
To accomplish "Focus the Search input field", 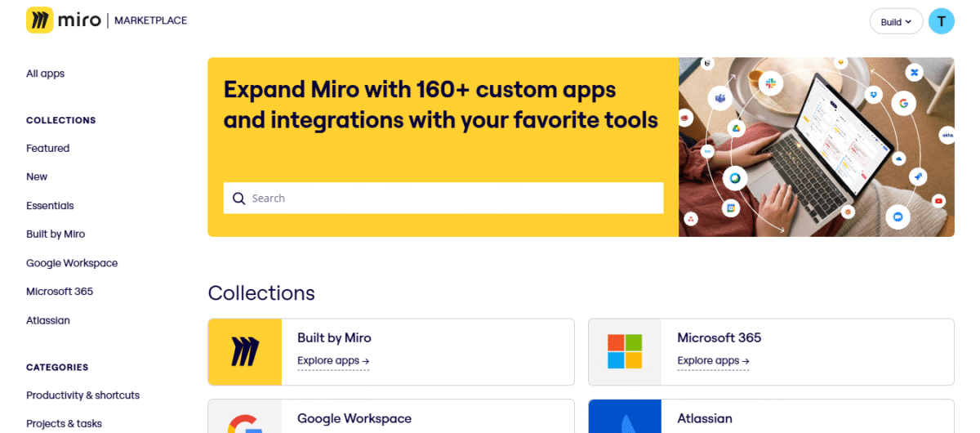I will click(443, 199).
